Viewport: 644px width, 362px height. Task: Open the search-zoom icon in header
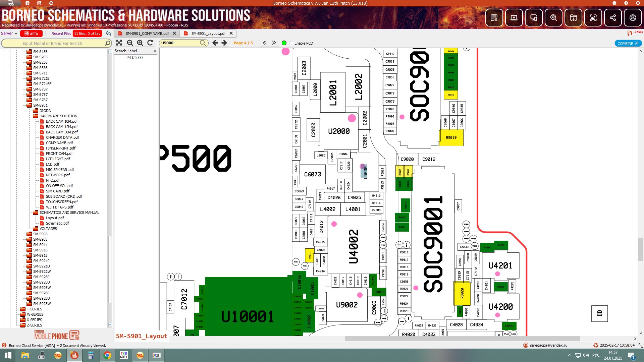pos(553,18)
